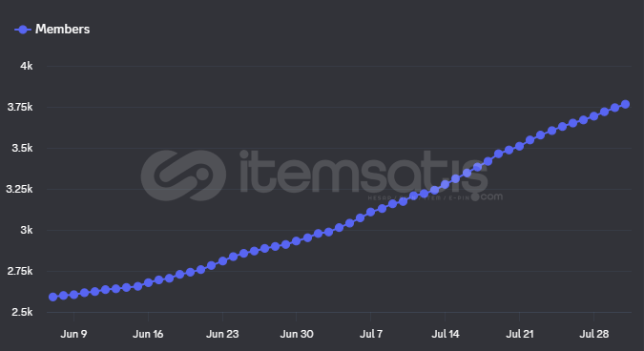Click the Jun 30 x-axis label

click(297, 334)
